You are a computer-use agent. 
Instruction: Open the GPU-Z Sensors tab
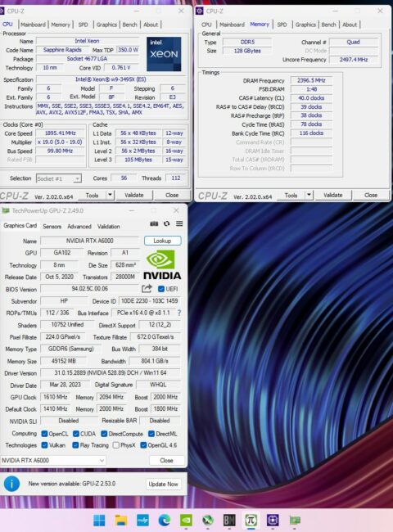[x=52, y=226]
